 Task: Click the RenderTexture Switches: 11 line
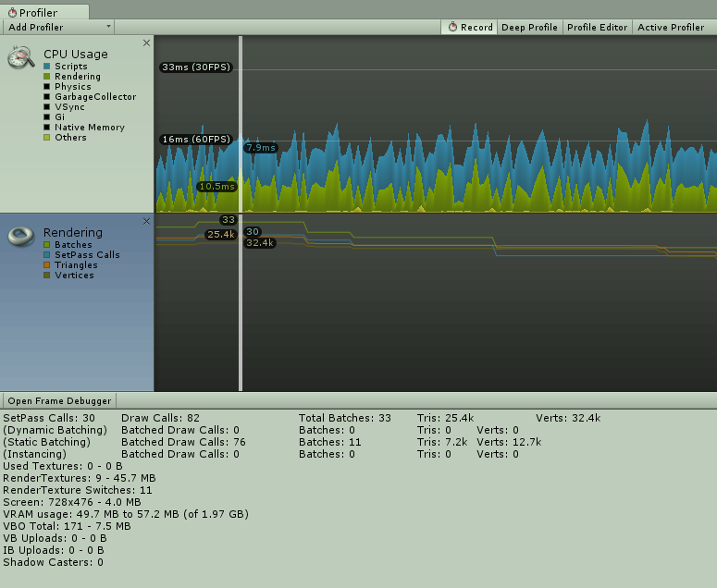click(x=78, y=490)
